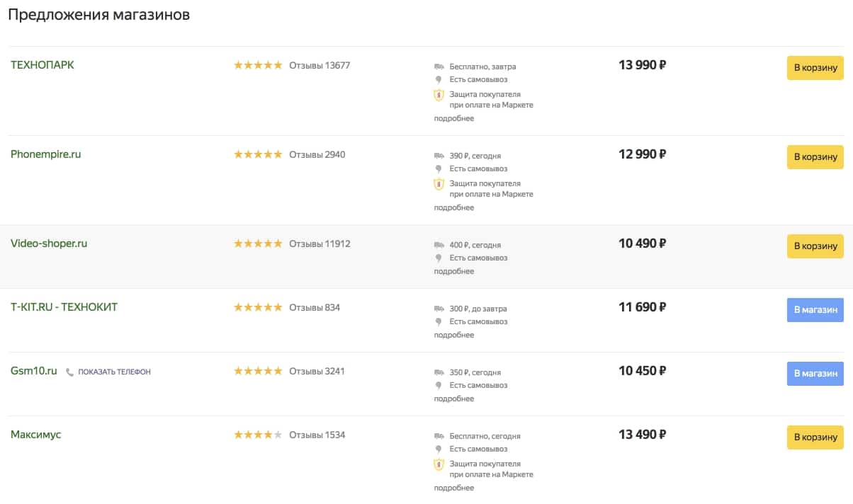Click the phone icon beside Gsm10.ru

point(69,372)
